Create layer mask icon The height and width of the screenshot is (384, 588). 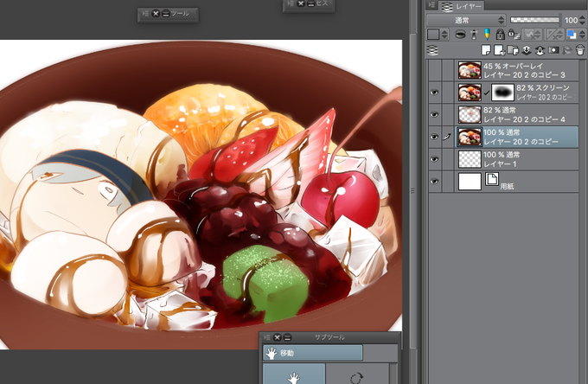click(553, 50)
